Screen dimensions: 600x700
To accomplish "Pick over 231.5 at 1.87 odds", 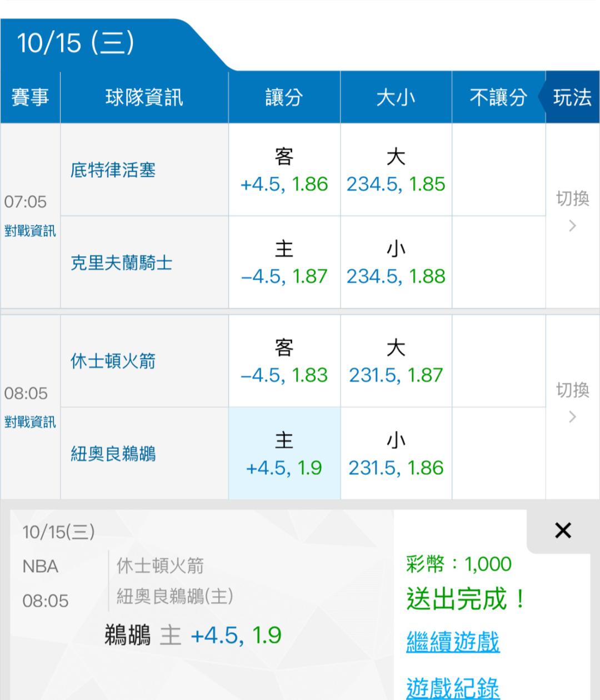I will pyautogui.click(x=396, y=361).
